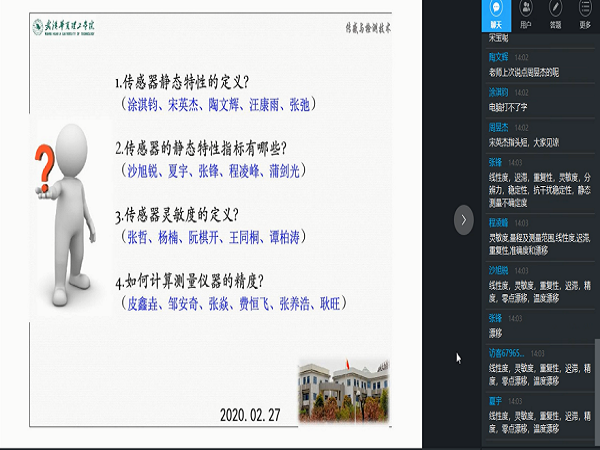Click the chat panel vertical scrollbar

click(596, 380)
